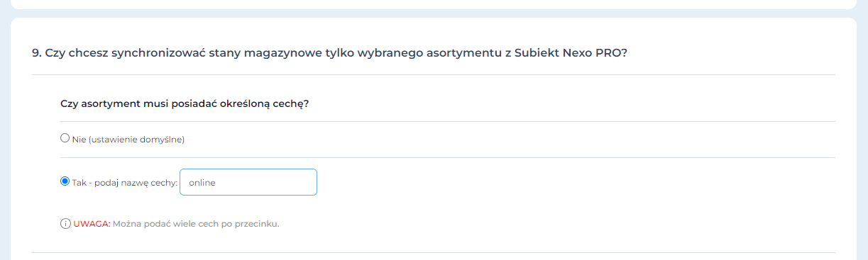Focus the feature name field containing 'online'
868x260 pixels.
pos(248,182)
